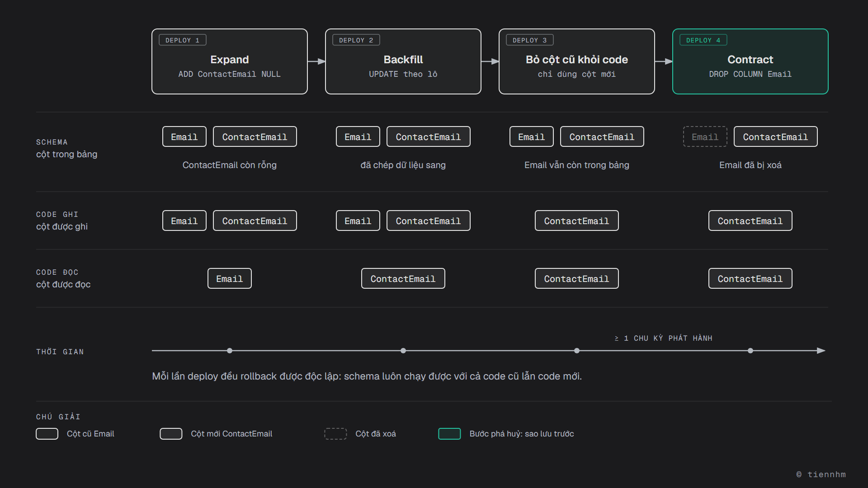868x488 pixels.
Task: Click the 'đã chép dữ liệu sang' caption
Action: [403, 165]
